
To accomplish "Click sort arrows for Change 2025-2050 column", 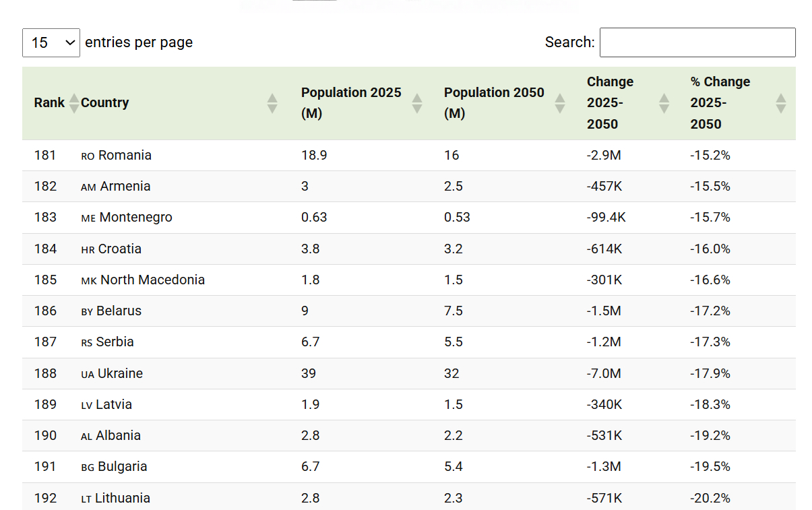I will [x=664, y=103].
